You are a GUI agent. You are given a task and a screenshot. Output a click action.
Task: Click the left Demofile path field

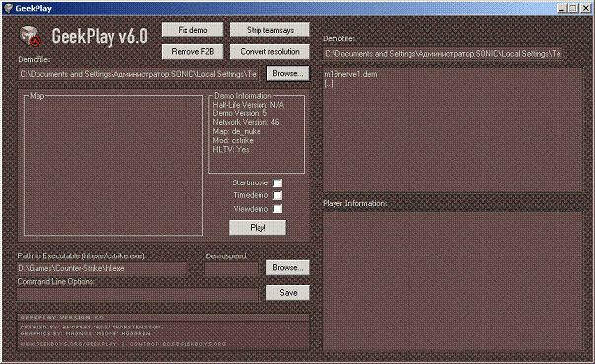tap(138, 74)
